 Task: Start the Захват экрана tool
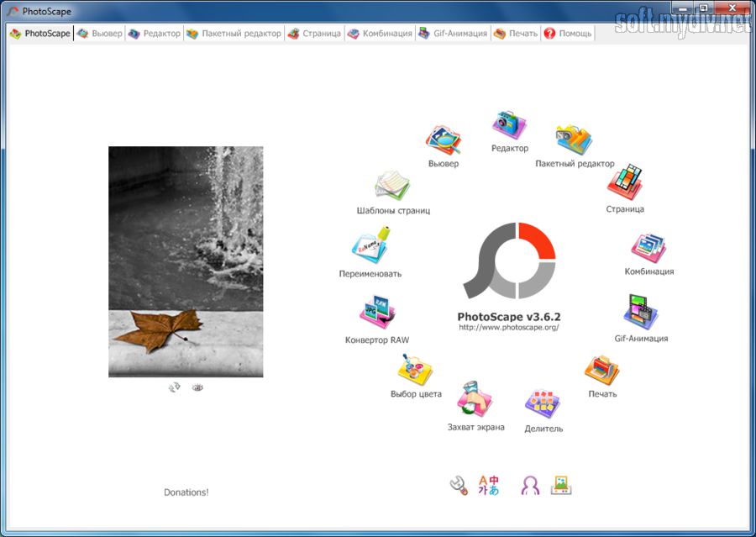(x=475, y=399)
